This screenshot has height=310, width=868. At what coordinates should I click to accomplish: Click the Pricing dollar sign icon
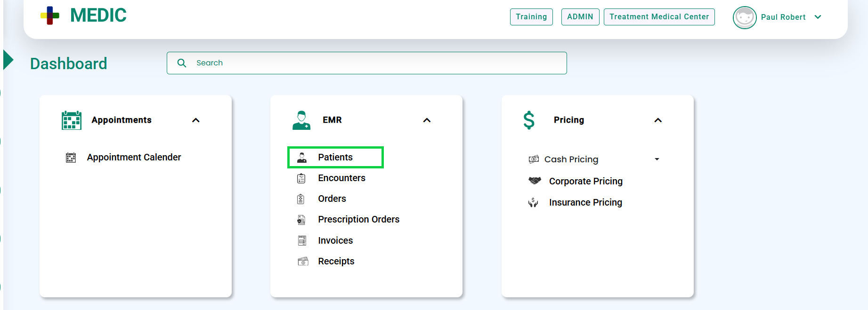click(x=529, y=120)
